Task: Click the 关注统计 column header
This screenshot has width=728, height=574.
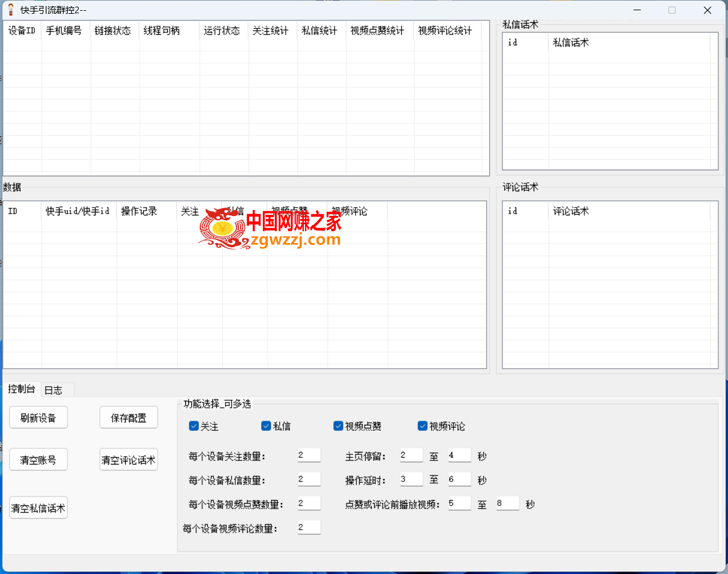Action: click(273, 31)
